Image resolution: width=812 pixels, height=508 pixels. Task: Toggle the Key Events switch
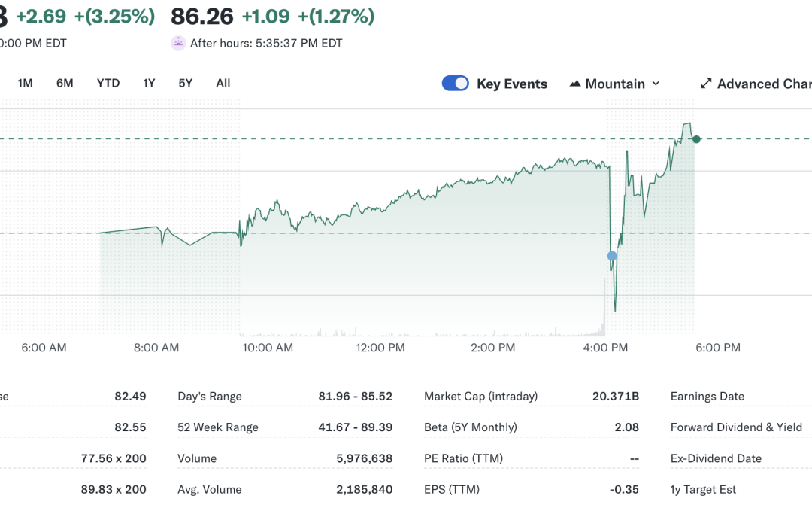(456, 84)
